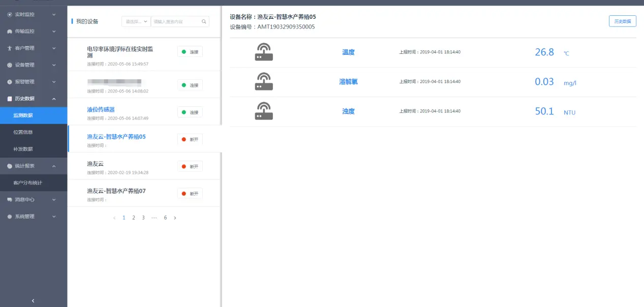Go to page 2 of device list

[134, 218]
